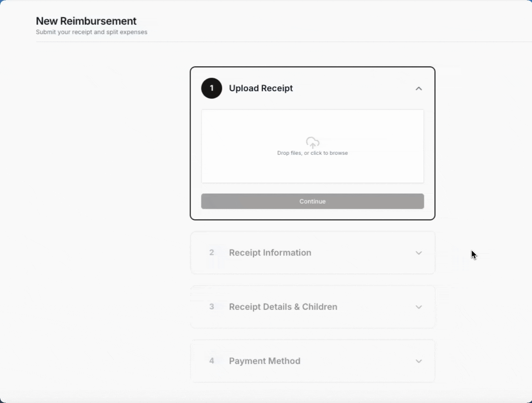Click "Drop files, or click to browse" text

point(313,153)
